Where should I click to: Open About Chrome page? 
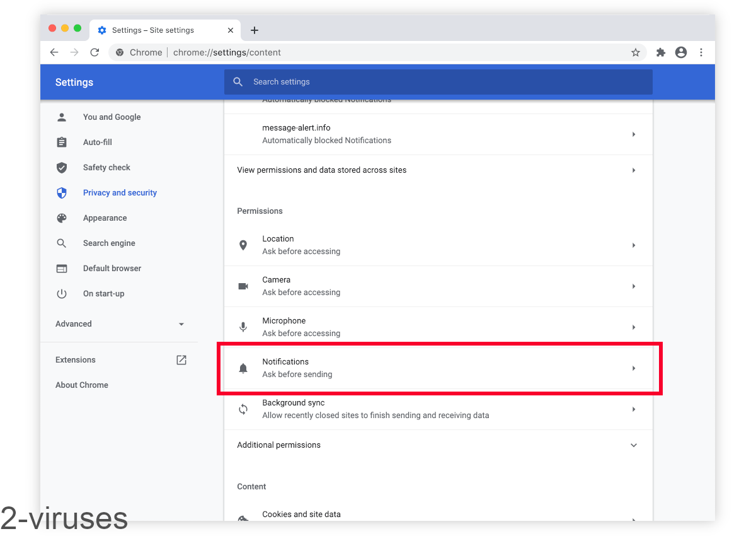tap(82, 385)
